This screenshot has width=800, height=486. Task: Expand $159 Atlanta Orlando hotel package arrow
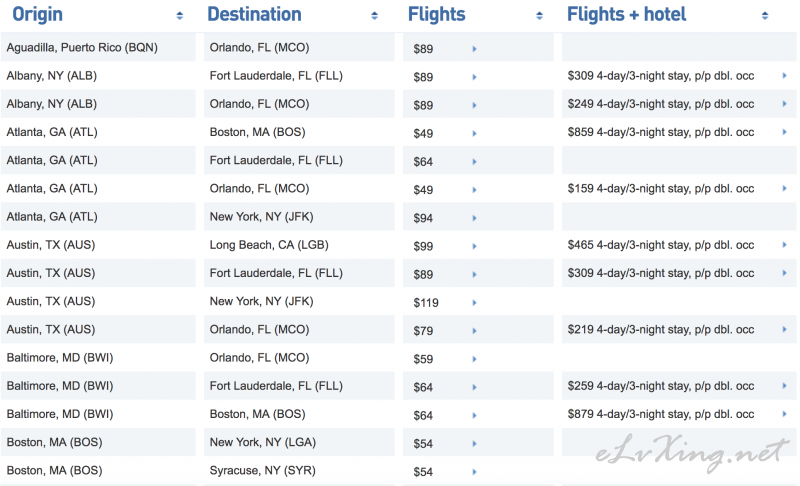(784, 188)
